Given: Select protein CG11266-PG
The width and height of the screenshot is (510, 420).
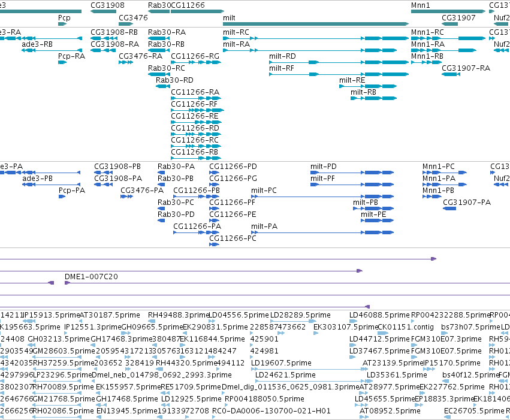Looking at the screenshot, I should click(233, 179).
